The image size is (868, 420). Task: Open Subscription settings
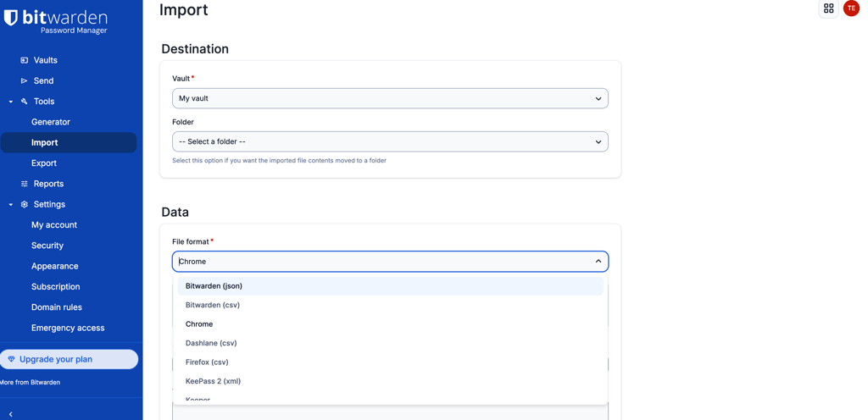[x=56, y=287]
